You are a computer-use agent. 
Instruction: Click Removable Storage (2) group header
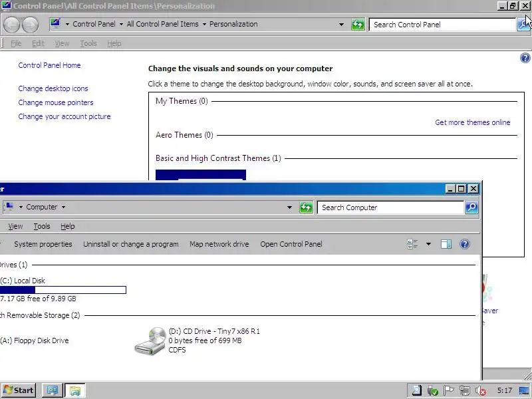[x=40, y=315]
